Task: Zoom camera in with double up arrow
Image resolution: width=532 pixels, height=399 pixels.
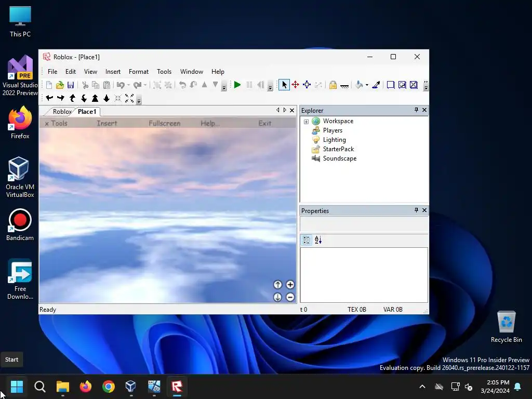Action: click(x=95, y=98)
